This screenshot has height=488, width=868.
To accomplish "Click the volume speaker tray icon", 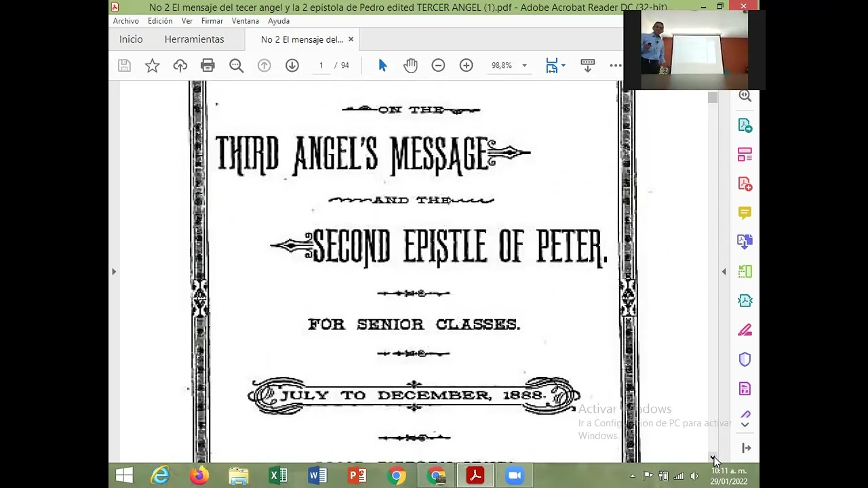I will (x=694, y=476).
